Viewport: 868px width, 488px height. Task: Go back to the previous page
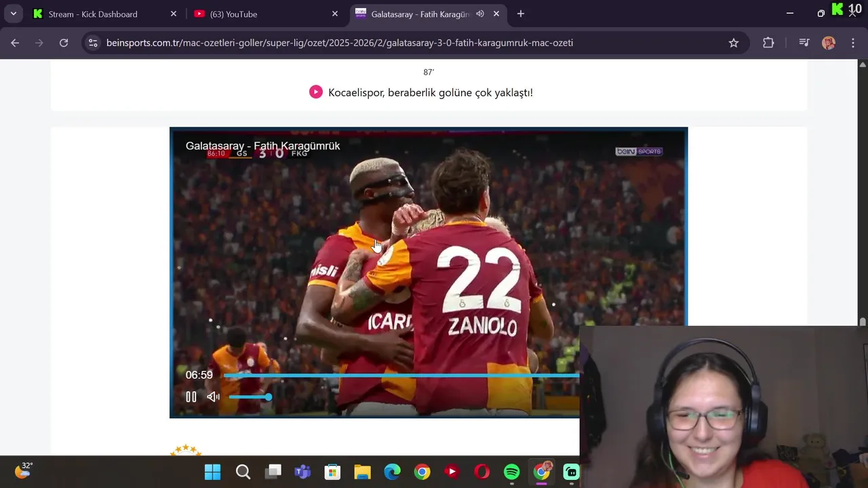(15, 43)
